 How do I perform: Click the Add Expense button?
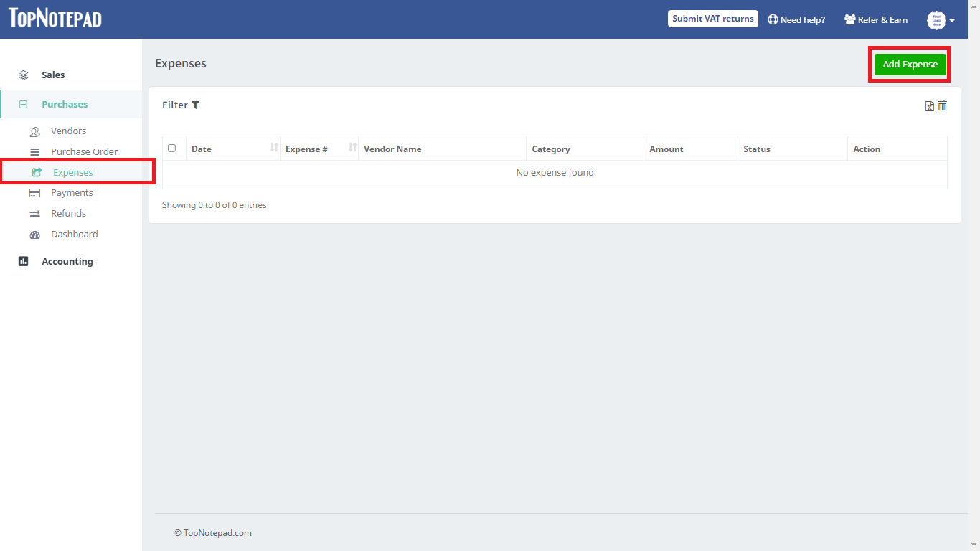910,64
